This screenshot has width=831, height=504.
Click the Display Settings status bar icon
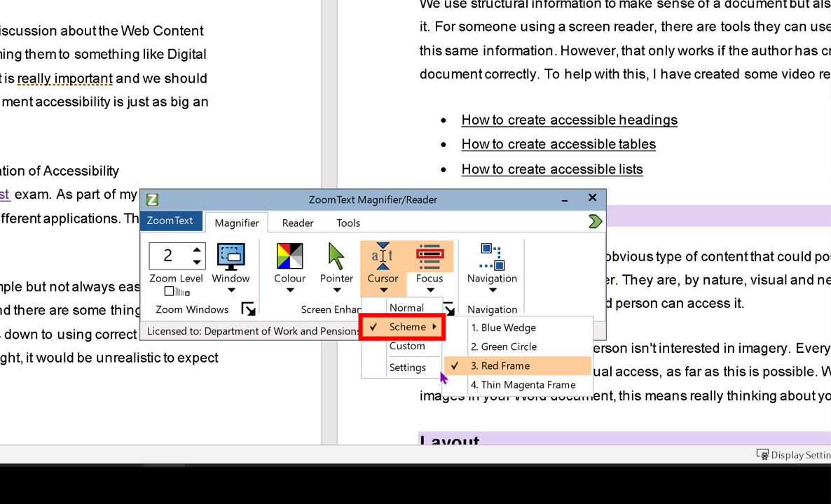(x=762, y=455)
